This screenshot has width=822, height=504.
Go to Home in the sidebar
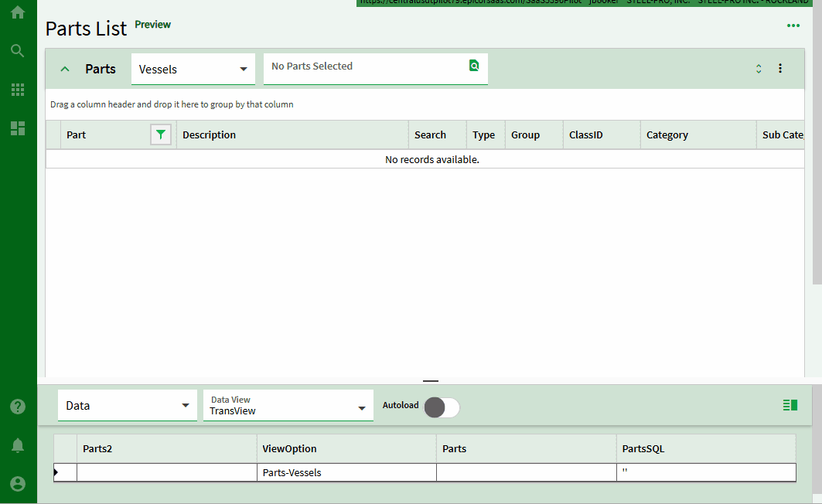(18, 12)
